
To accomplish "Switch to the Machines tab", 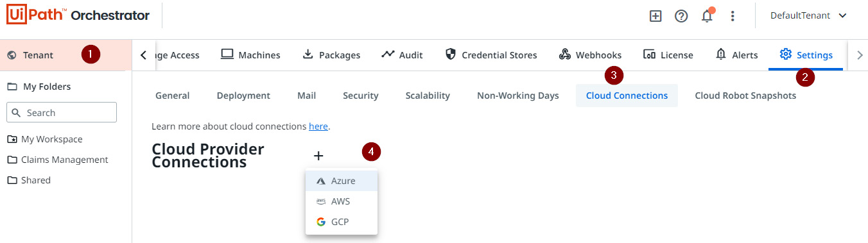I will pos(250,55).
